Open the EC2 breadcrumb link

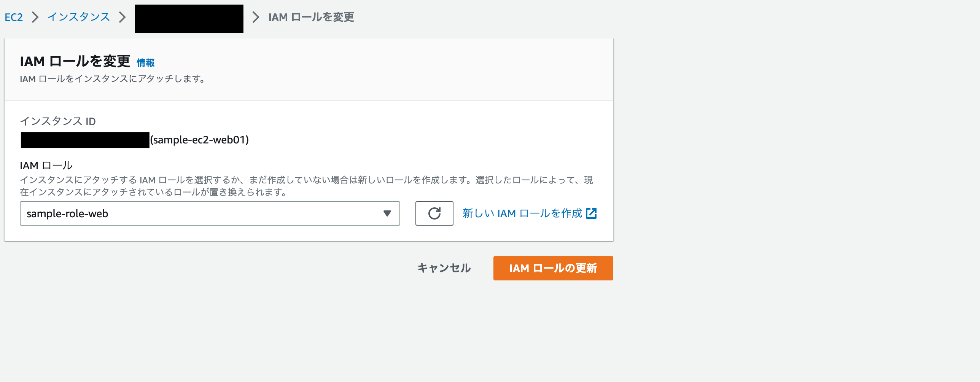point(13,17)
